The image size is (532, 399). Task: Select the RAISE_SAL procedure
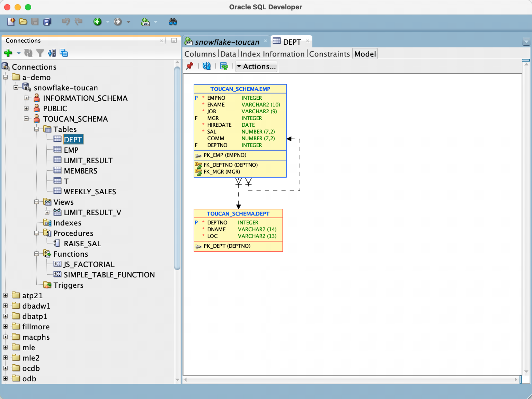point(83,243)
